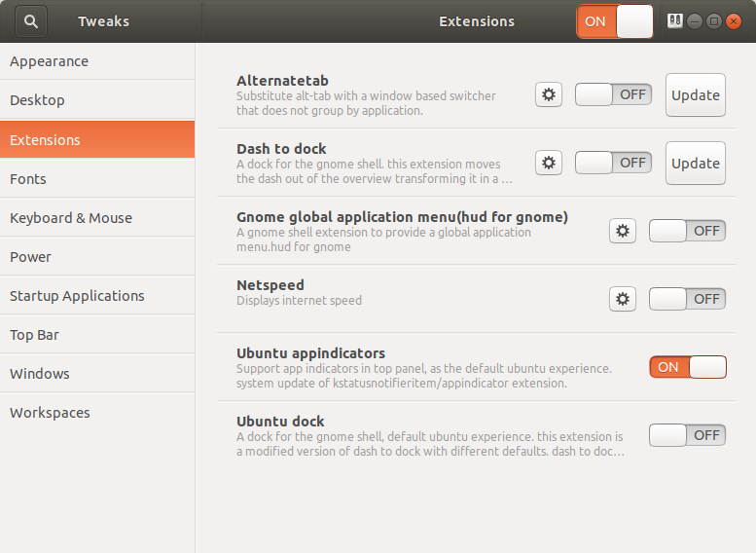Open Gnome global application menu settings gear
The height and width of the screenshot is (553, 756).
click(x=623, y=231)
